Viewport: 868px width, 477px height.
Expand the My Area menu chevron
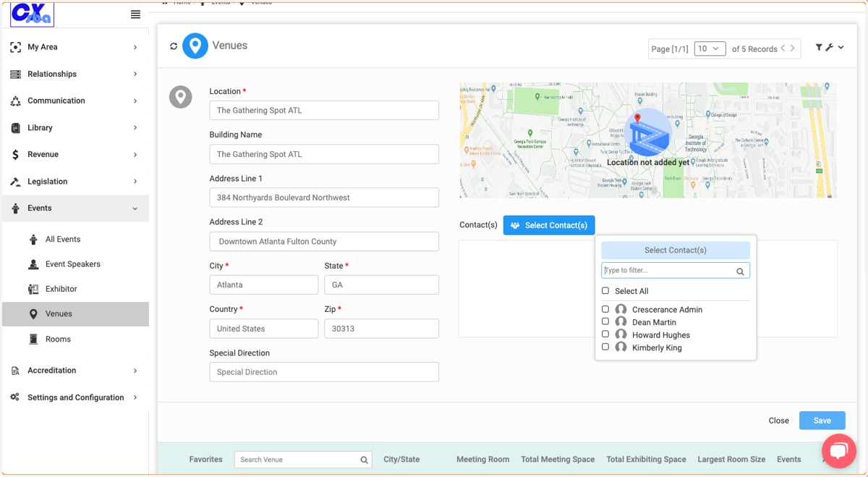click(135, 47)
